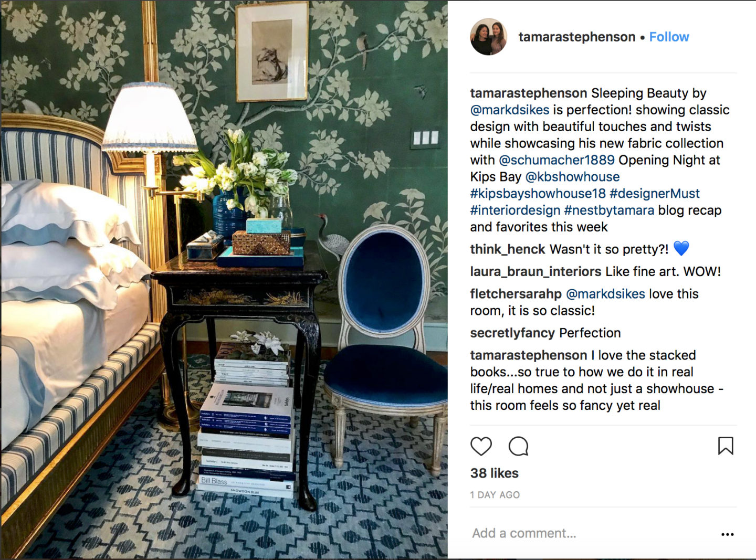Image resolution: width=756 pixels, height=560 pixels.
Task: Open more options three-dot menu
Action: click(727, 534)
